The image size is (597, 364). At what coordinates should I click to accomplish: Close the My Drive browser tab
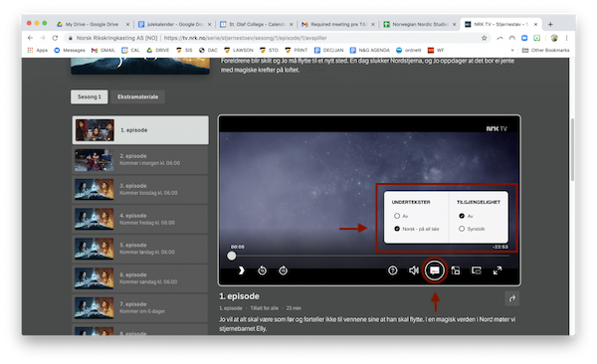pos(127,24)
